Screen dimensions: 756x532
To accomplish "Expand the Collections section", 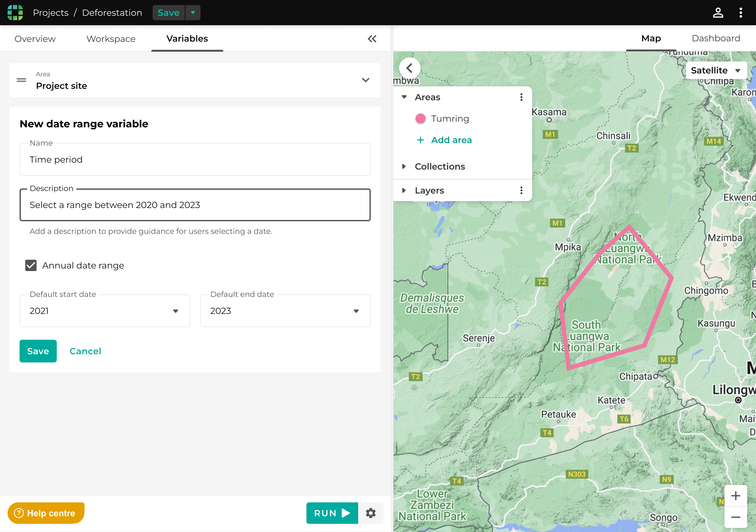I will click(404, 167).
